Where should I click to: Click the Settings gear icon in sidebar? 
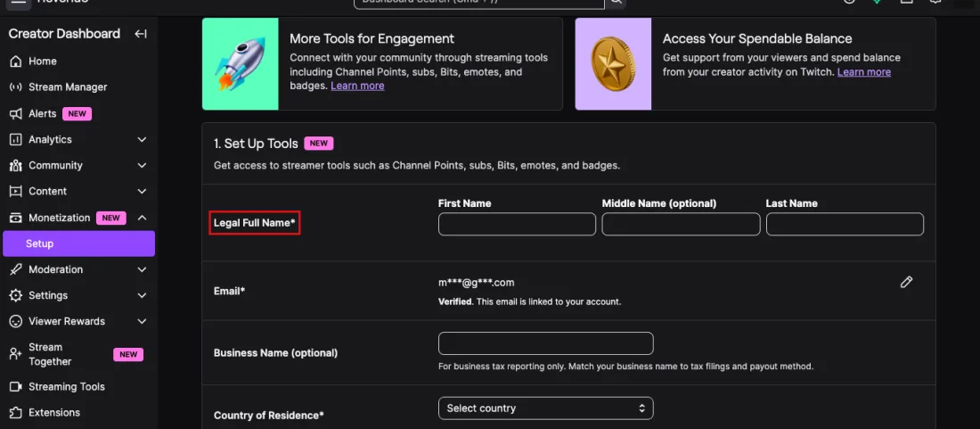[x=16, y=295]
